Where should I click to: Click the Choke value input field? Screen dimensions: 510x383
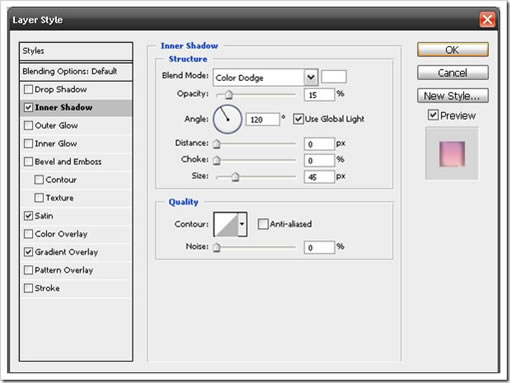(x=319, y=160)
